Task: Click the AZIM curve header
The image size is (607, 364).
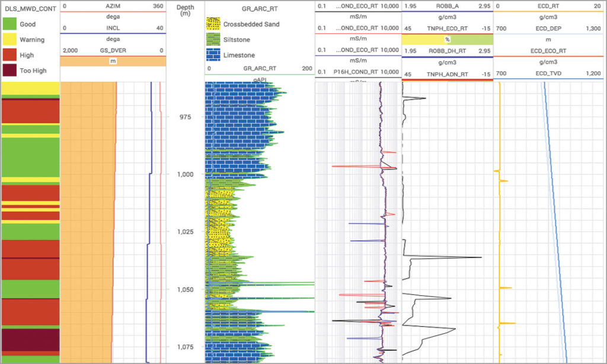Action: 113,6
